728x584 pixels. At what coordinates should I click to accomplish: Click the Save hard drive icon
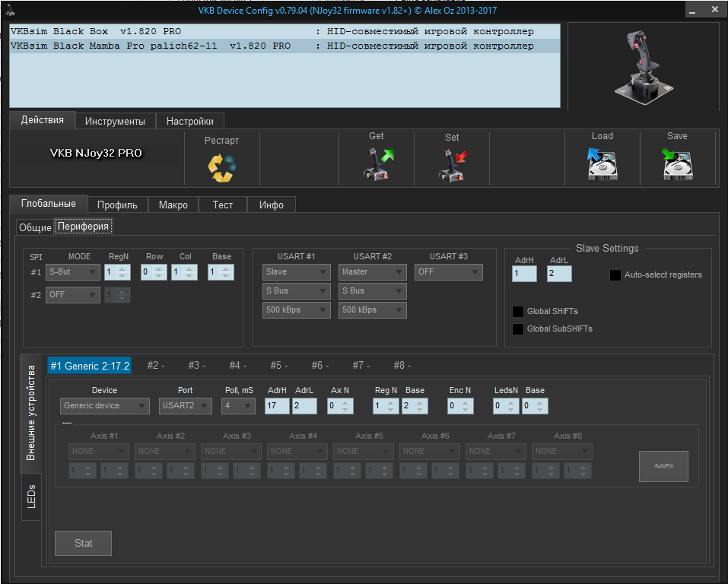pyautogui.click(x=677, y=164)
